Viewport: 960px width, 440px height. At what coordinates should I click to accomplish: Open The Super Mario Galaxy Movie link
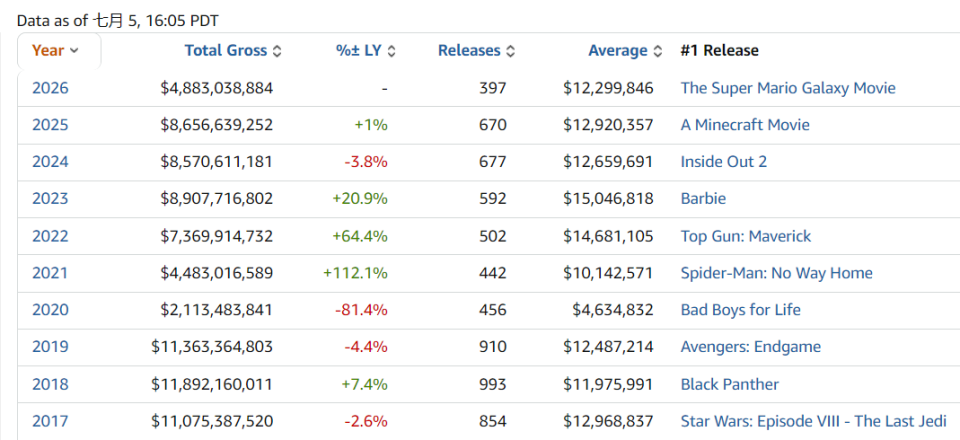pyautogui.click(x=788, y=88)
